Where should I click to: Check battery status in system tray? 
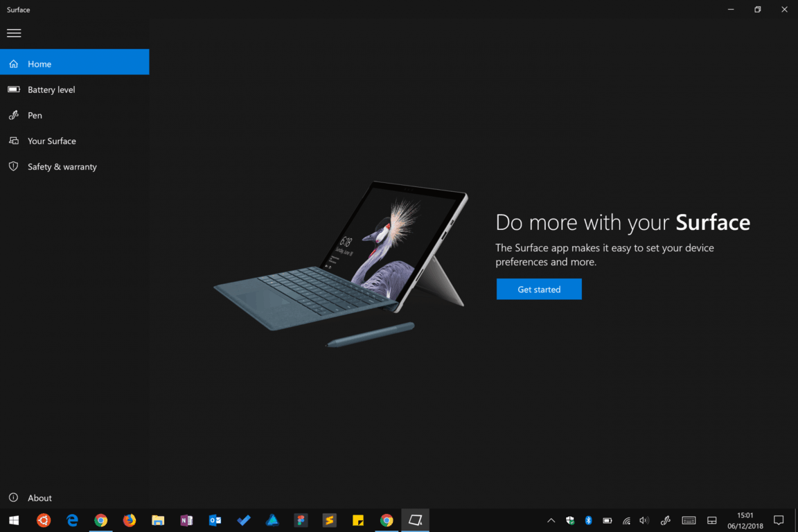[607, 520]
